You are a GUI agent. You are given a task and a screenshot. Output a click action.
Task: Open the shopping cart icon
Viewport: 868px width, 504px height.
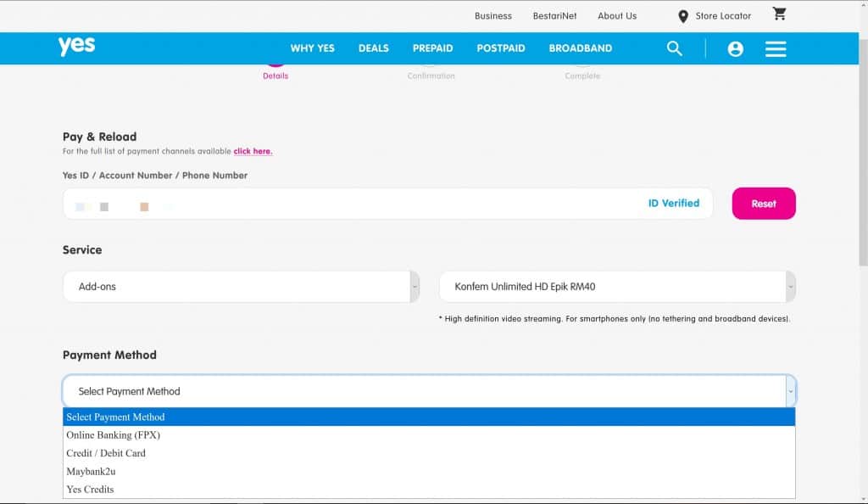click(x=780, y=14)
